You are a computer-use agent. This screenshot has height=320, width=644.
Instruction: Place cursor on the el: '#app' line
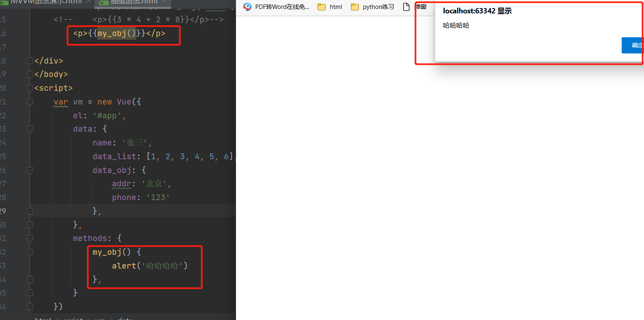(x=99, y=115)
